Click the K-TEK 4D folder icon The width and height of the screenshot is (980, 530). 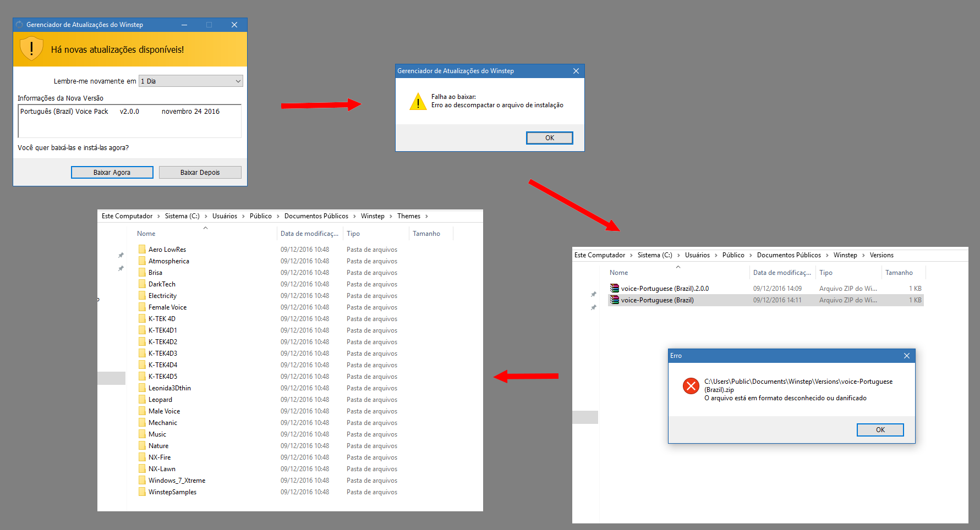[142, 318]
